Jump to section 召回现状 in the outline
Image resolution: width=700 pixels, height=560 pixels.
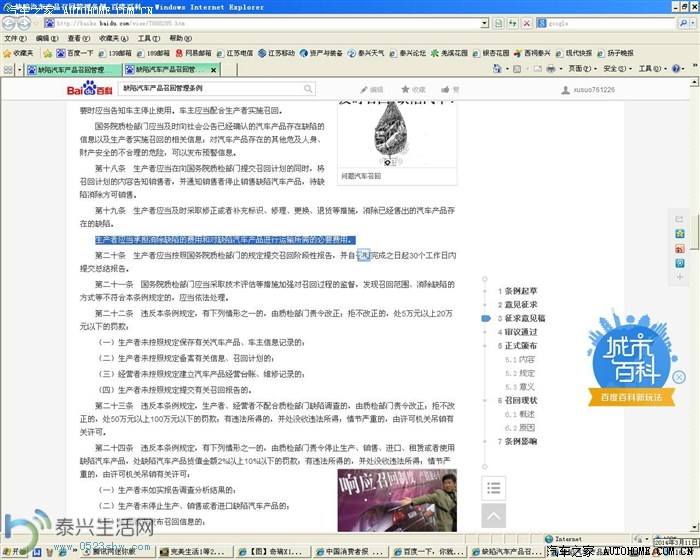pos(521,399)
